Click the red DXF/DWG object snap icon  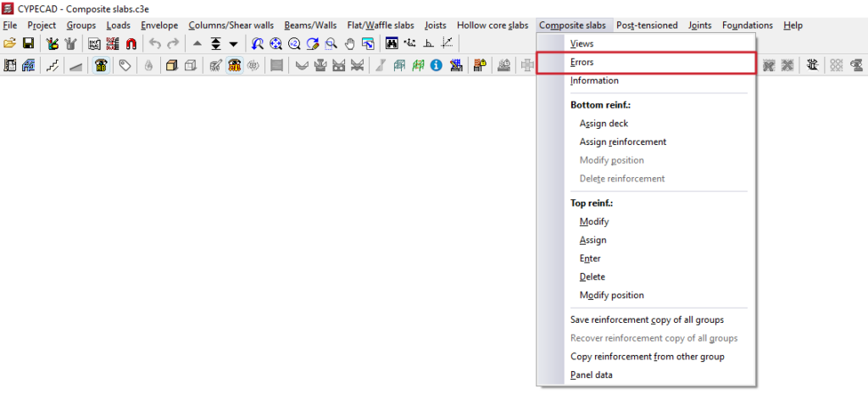point(113,43)
